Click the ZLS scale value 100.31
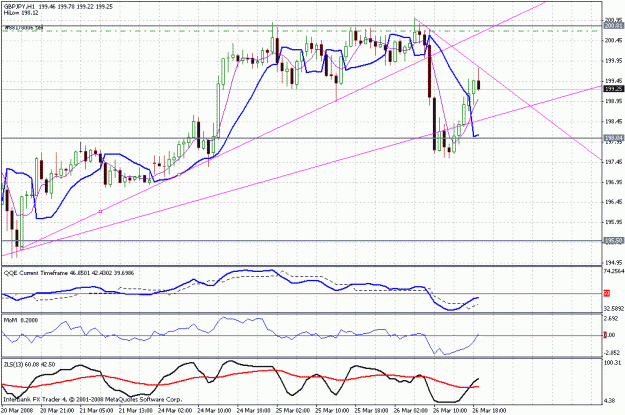Screen dimensions: 625x415 [613, 363]
